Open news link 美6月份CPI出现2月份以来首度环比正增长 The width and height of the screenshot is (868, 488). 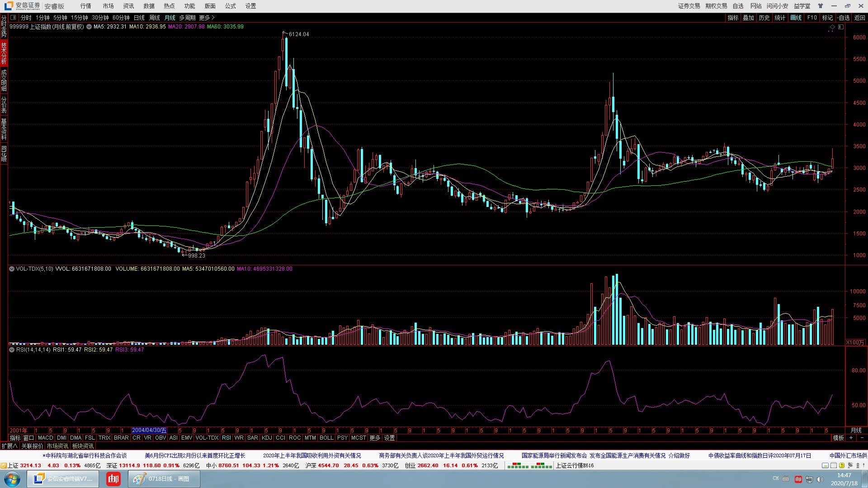point(195,455)
